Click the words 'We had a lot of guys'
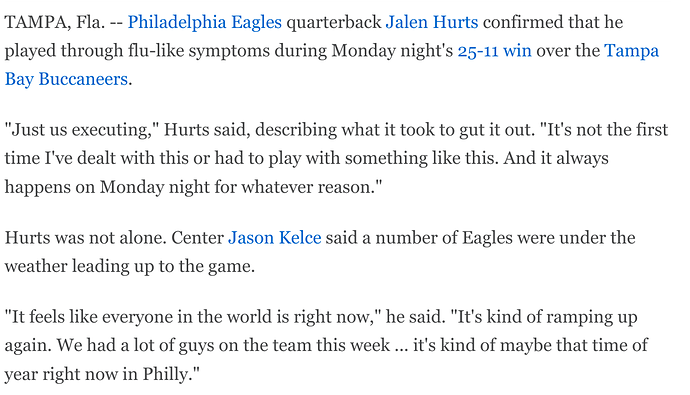The image size is (690, 395). tap(135, 346)
